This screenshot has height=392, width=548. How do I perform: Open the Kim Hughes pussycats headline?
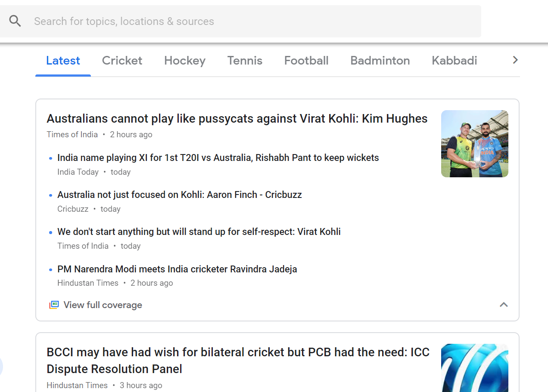point(237,119)
